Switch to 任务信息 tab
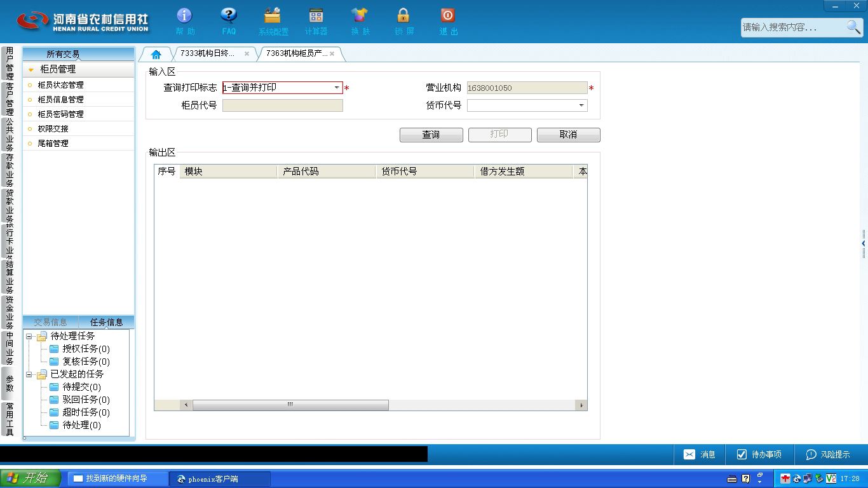 click(x=106, y=322)
